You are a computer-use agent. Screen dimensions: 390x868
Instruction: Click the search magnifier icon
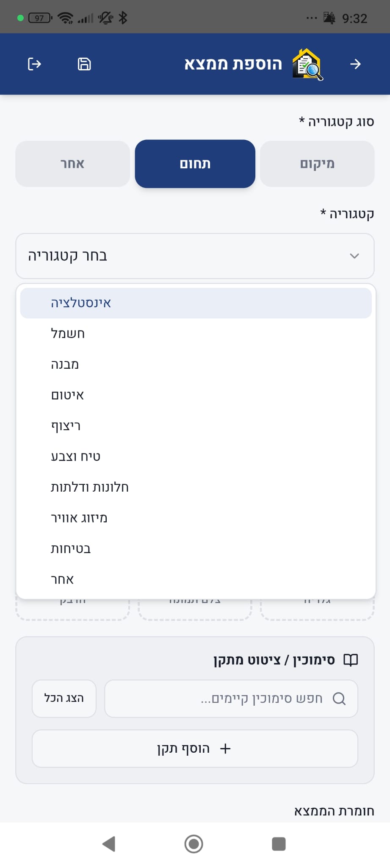(x=339, y=698)
